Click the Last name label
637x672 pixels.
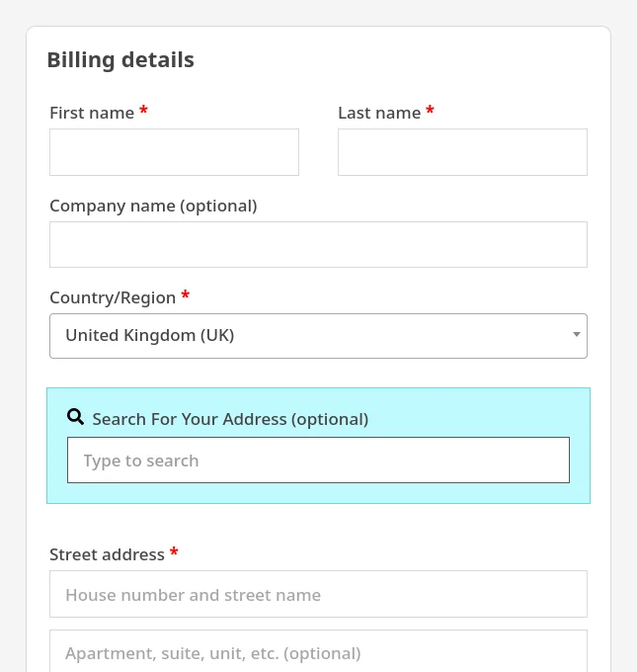379,113
